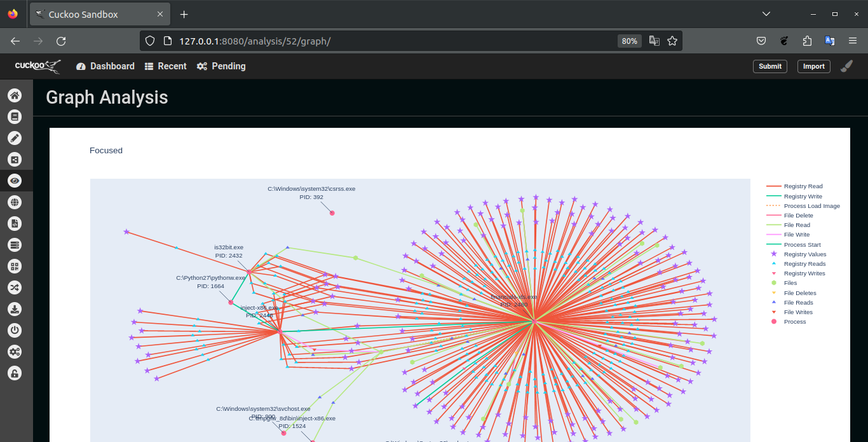Click the open padlock icon in sidebar

click(x=15, y=373)
